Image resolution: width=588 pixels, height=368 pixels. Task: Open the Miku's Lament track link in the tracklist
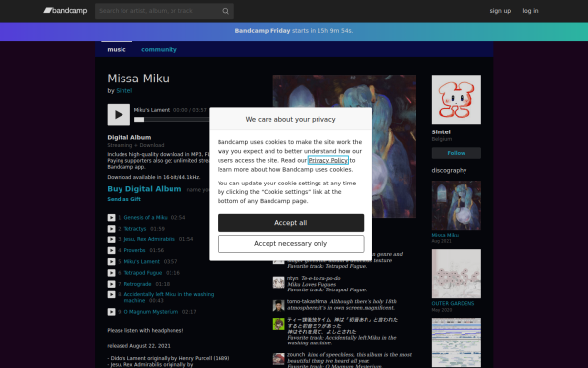tap(142, 262)
